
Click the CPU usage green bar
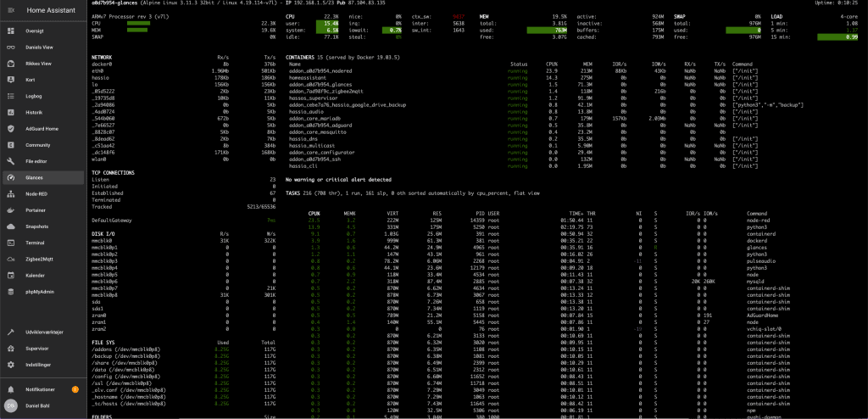click(x=138, y=23)
